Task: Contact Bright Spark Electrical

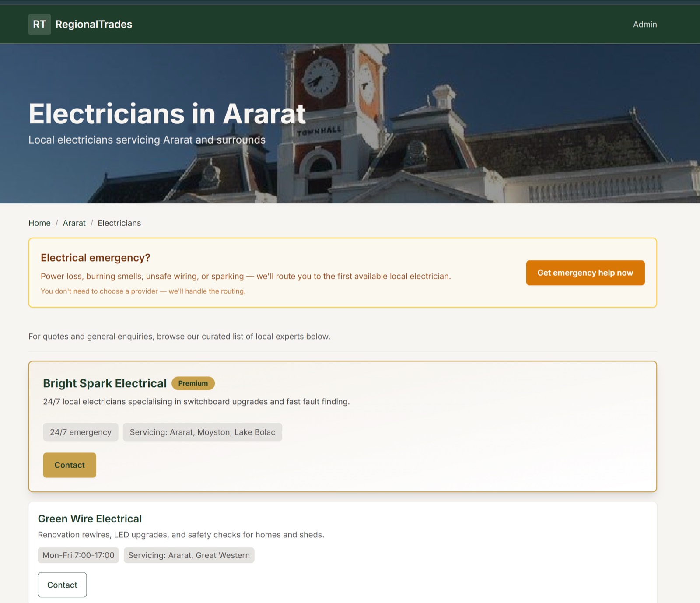Action: pos(70,465)
